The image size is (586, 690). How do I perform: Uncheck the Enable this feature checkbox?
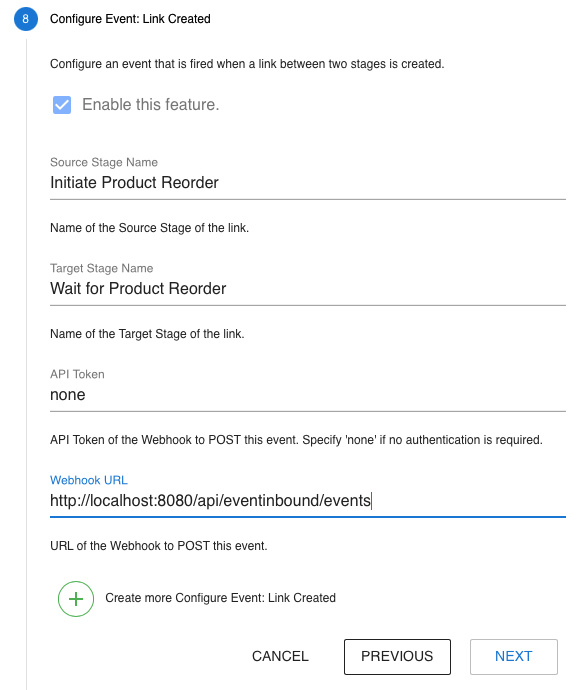(62, 105)
